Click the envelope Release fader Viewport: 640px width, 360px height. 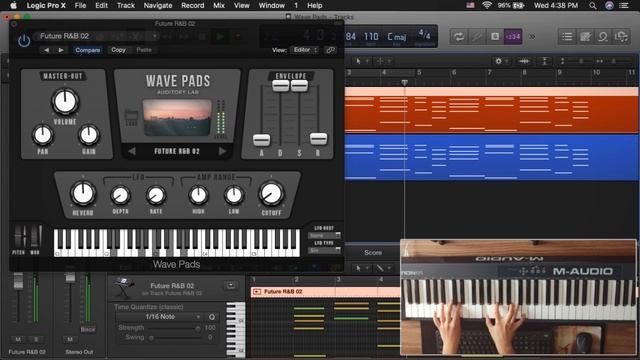pyautogui.click(x=318, y=139)
